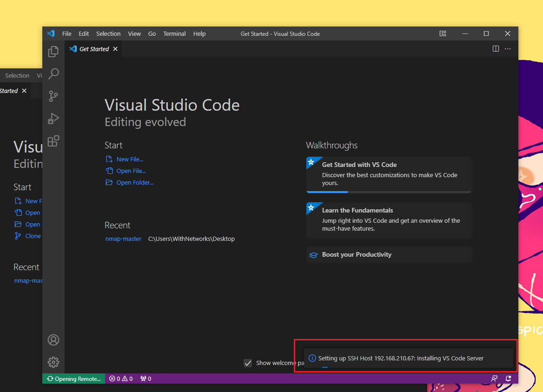Click the Opening Remote status indicator
543x392 pixels.
(74, 379)
